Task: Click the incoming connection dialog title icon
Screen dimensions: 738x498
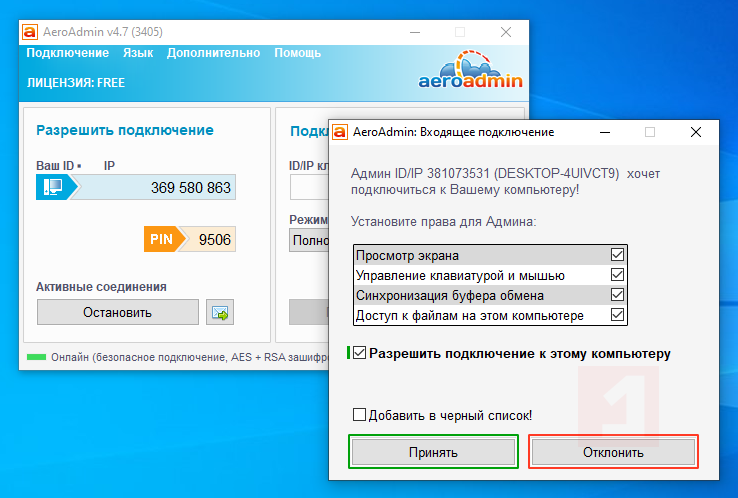Action: (340, 132)
